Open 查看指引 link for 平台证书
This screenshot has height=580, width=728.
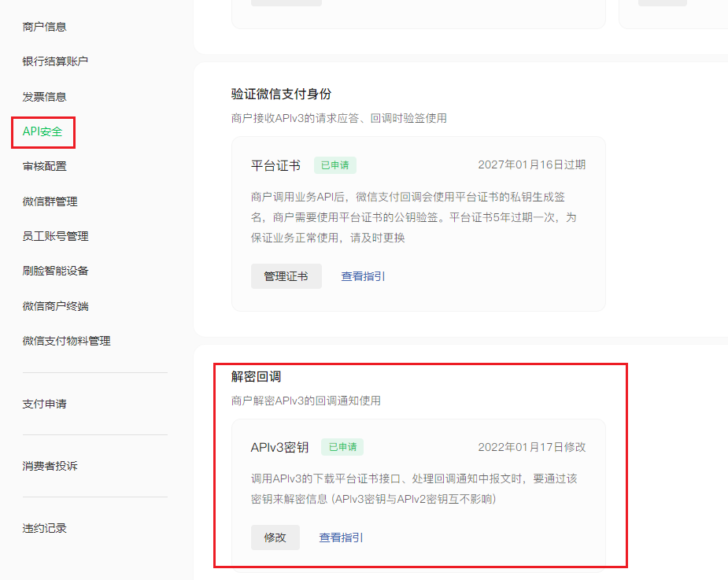[x=363, y=276]
